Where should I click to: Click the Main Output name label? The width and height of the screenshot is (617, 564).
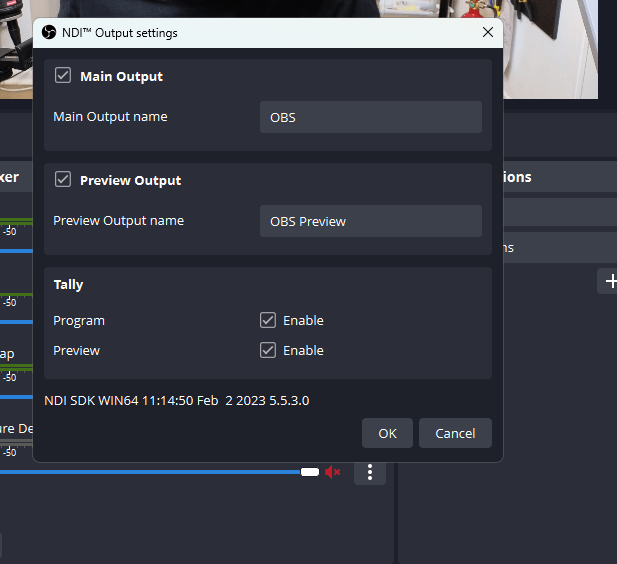tap(111, 116)
